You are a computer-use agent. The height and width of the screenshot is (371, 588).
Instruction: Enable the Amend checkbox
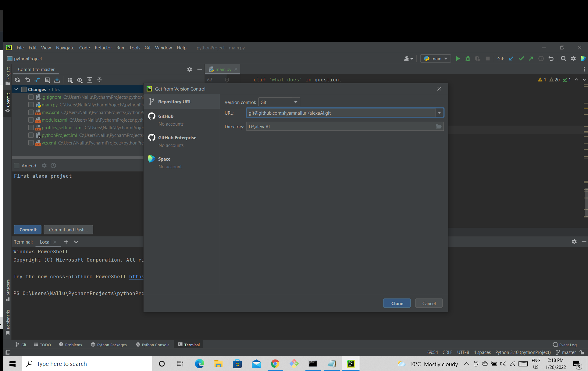(x=17, y=166)
